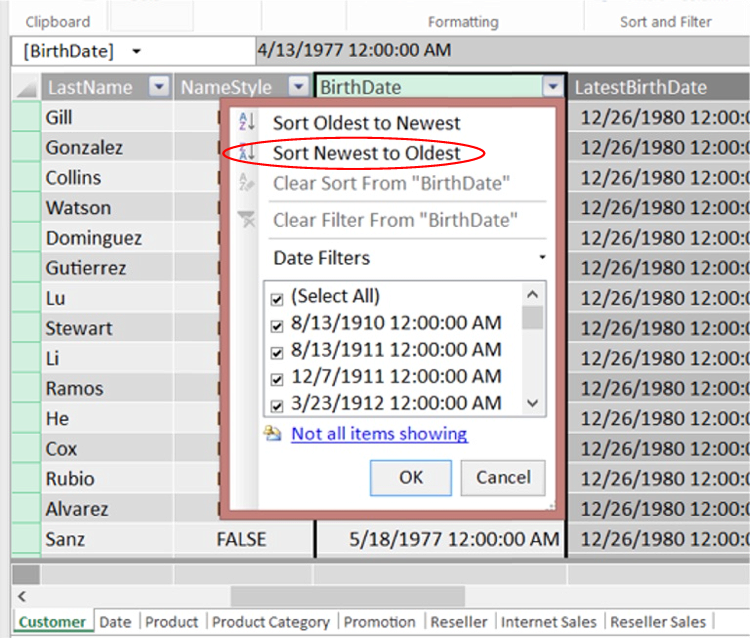Switch to the Date sheet tab
Screen dimensions: 750x638
tap(115, 622)
